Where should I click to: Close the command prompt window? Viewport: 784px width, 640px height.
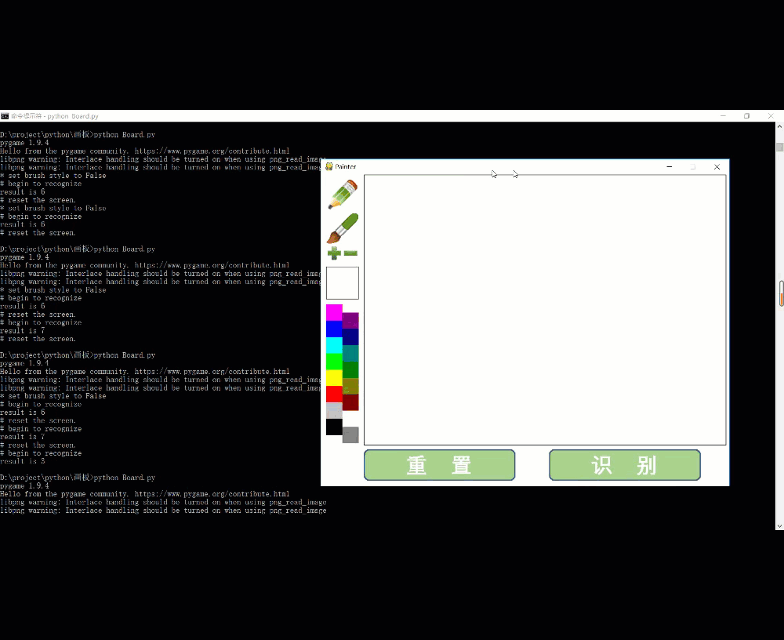pos(770,116)
